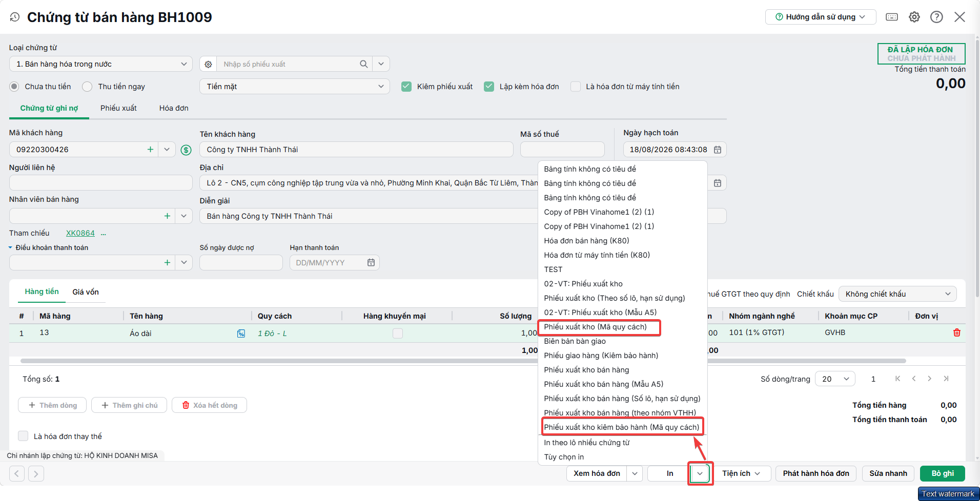Image resolution: width=980 pixels, height=501 pixels.
Task: Focus the Số ngày được nợ field
Action: [x=241, y=262]
